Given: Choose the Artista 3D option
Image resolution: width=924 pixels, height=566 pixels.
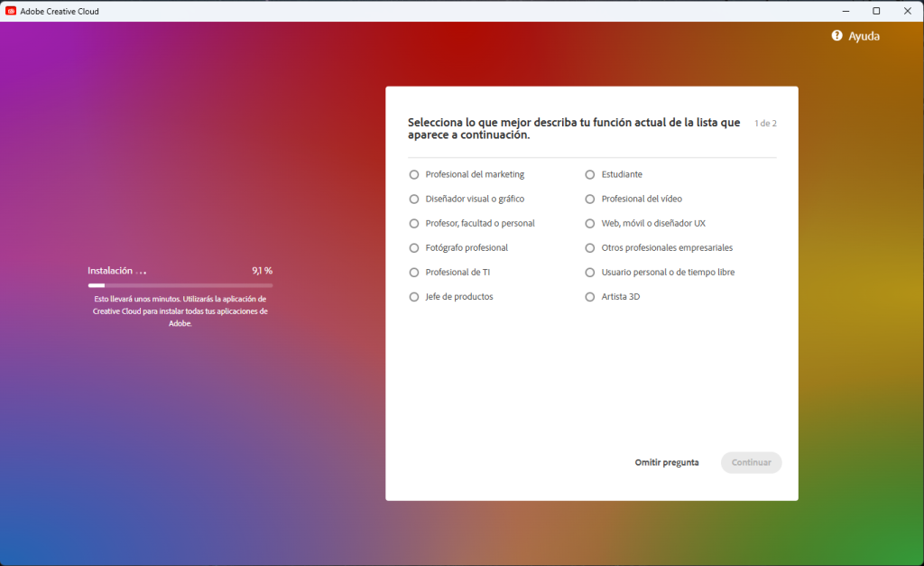Looking at the screenshot, I should pyautogui.click(x=590, y=296).
